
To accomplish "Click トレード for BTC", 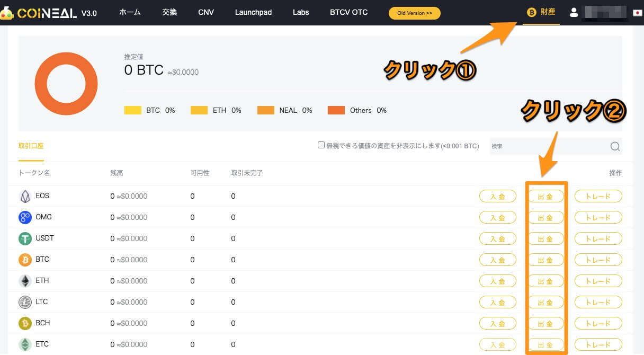I will pyautogui.click(x=598, y=260).
